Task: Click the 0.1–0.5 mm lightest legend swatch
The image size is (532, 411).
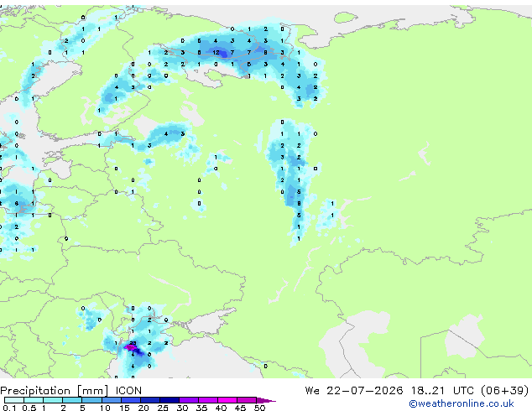Action: 14,400
